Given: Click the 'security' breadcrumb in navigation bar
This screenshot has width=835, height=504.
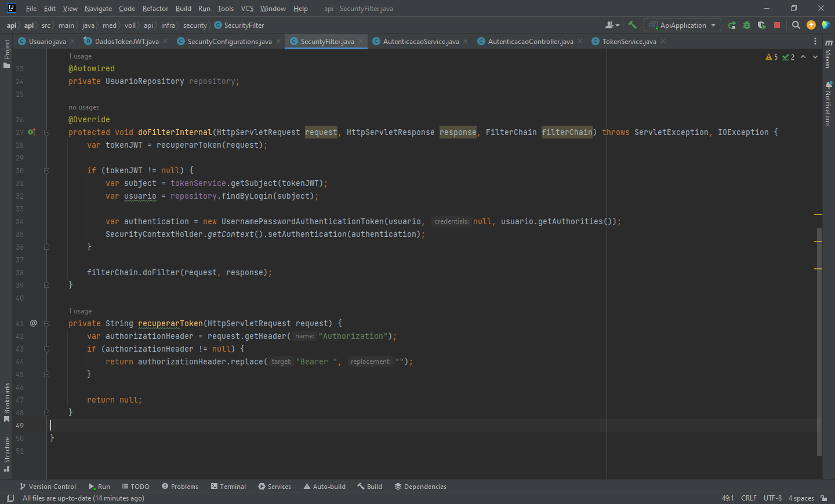Looking at the screenshot, I should [195, 25].
